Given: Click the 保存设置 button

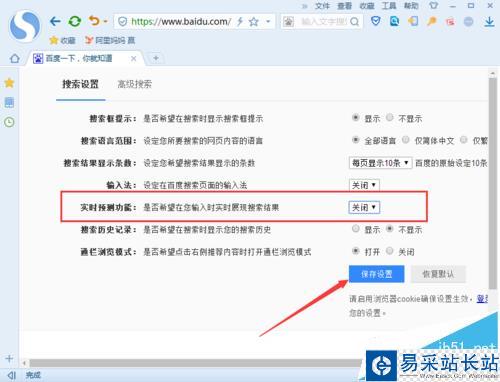Looking at the screenshot, I should point(376,274).
